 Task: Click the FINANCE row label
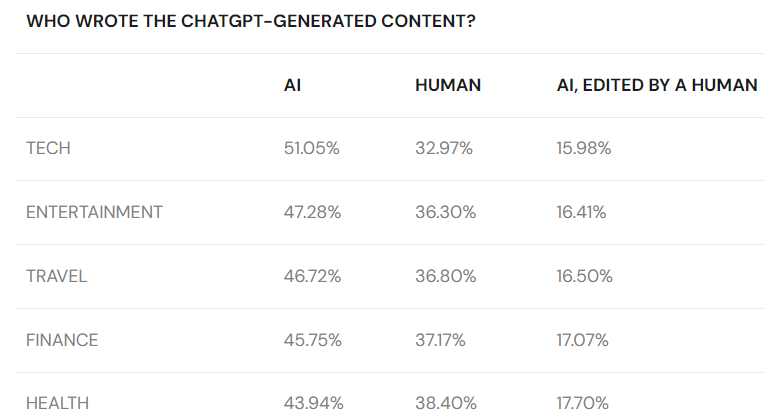62,340
